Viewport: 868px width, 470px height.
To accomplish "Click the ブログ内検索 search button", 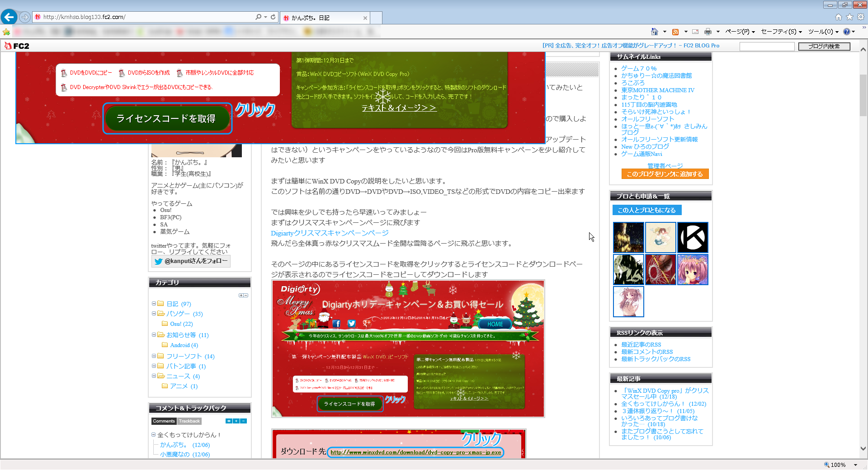I will pos(824,46).
